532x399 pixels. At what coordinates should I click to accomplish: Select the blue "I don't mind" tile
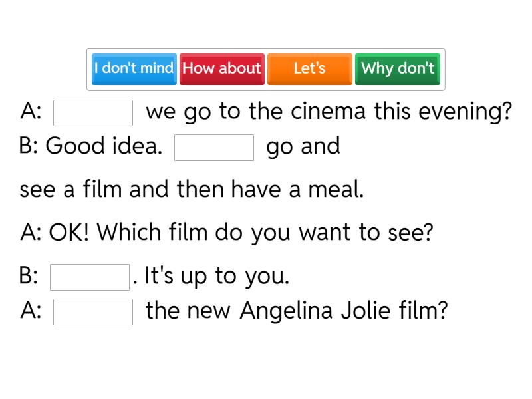(x=134, y=68)
